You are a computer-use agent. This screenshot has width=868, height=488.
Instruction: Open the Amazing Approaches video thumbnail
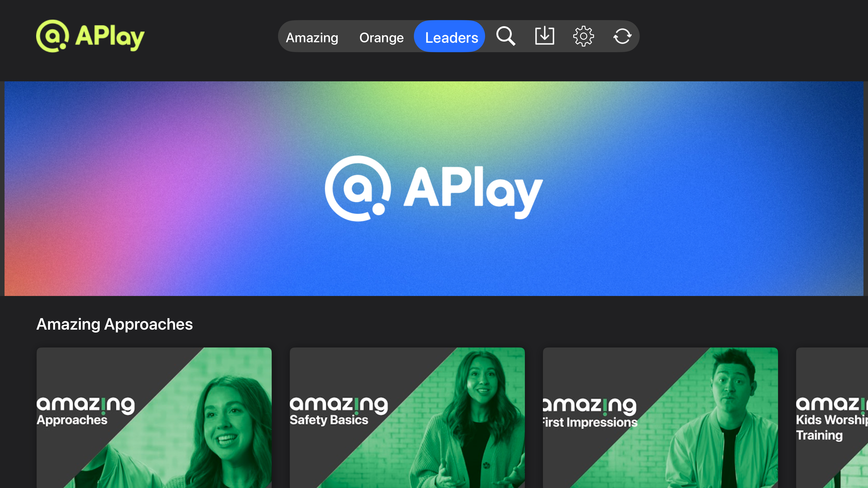click(154, 418)
